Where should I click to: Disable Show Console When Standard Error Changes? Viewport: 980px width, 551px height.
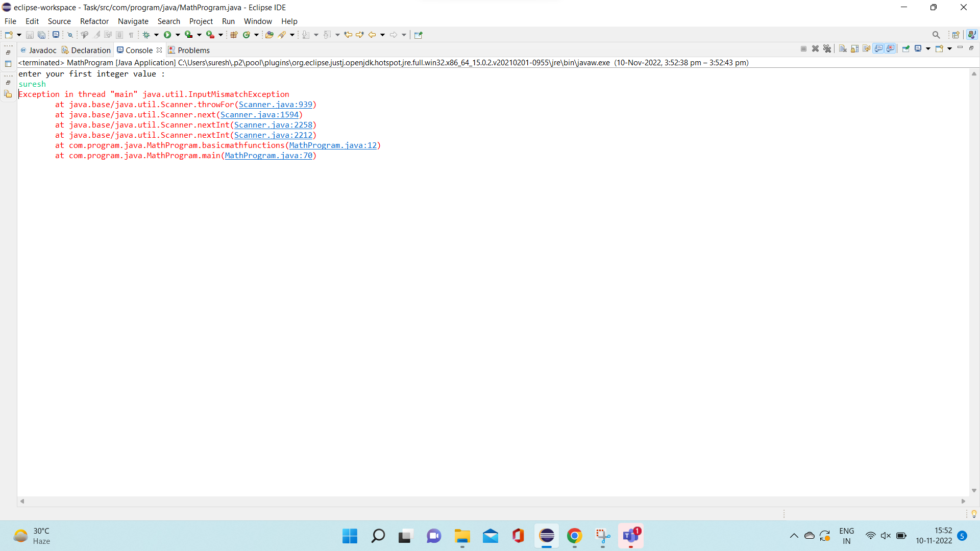[x=890, y=48]
